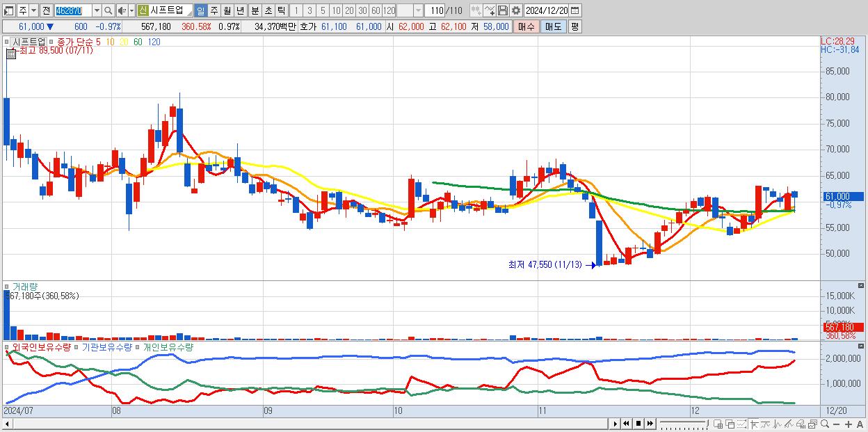Switch to 주 (weekly) period
This screenshot has height=432, width=868.
[214, 10]
